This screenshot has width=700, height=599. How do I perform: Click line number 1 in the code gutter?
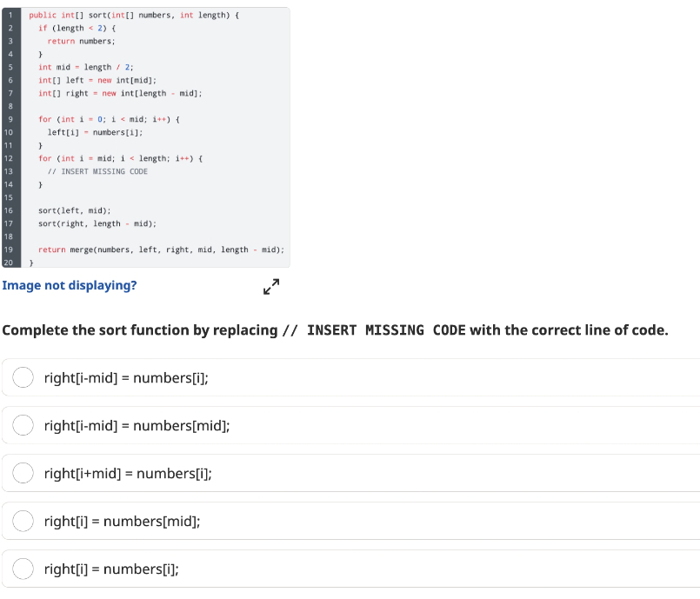pos(10,15)
